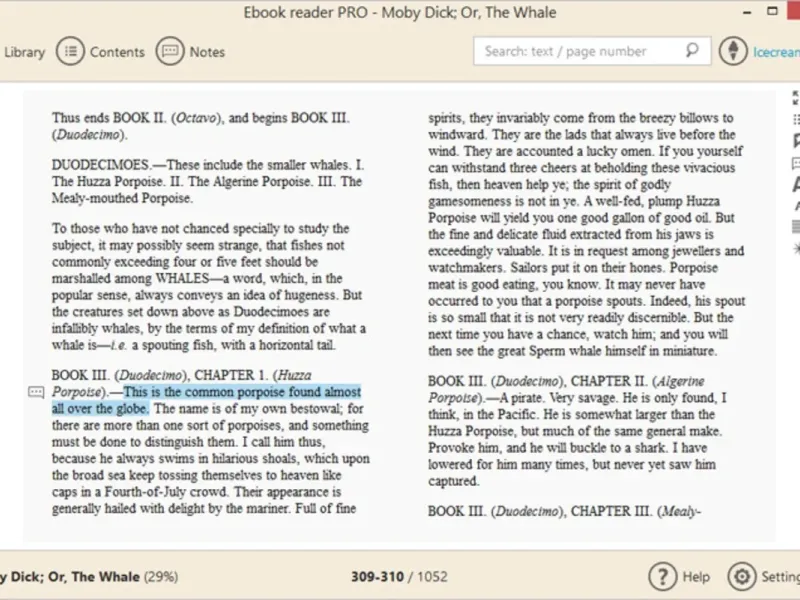
Task: Open the note marker beside the highlighted passage
Action: tap(36, 392)
